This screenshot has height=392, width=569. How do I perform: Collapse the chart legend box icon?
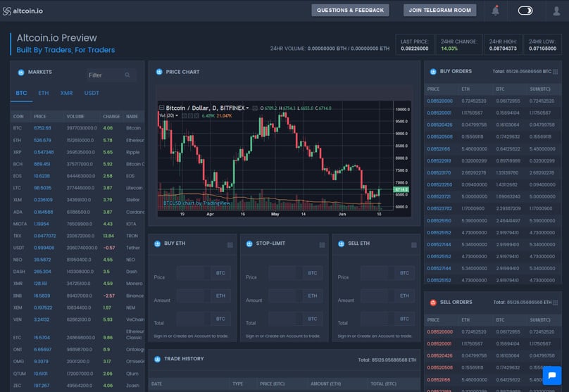161,108
